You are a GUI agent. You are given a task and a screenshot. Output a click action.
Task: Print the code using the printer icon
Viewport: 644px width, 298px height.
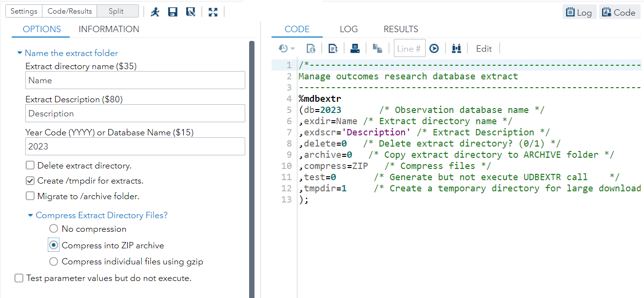pos(354,48)
